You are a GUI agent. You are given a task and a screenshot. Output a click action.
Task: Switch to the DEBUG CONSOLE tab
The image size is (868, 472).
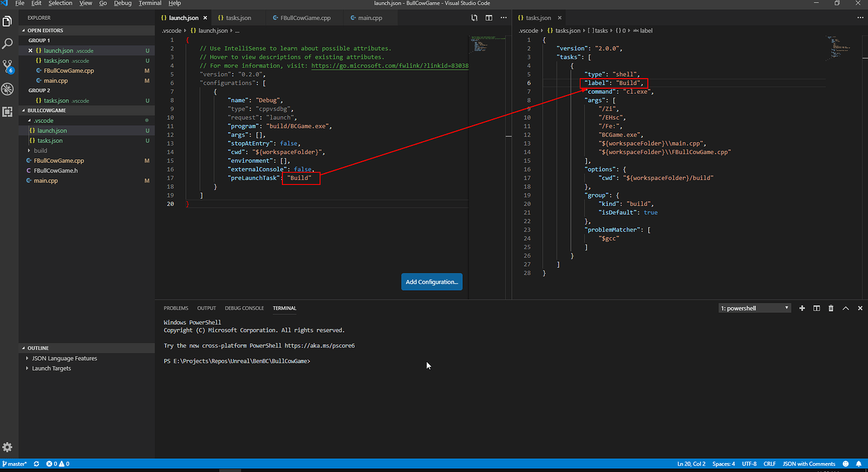tap(244, 308)
